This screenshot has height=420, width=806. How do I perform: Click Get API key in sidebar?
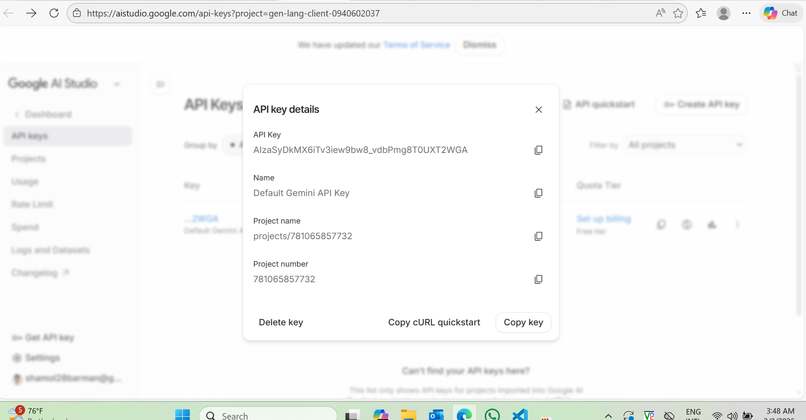[43, 338]
